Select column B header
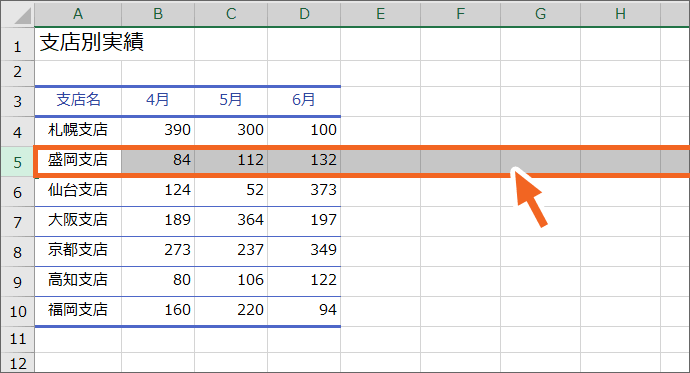The height and width of the screenshot is (373, 690). coord(158,14)
